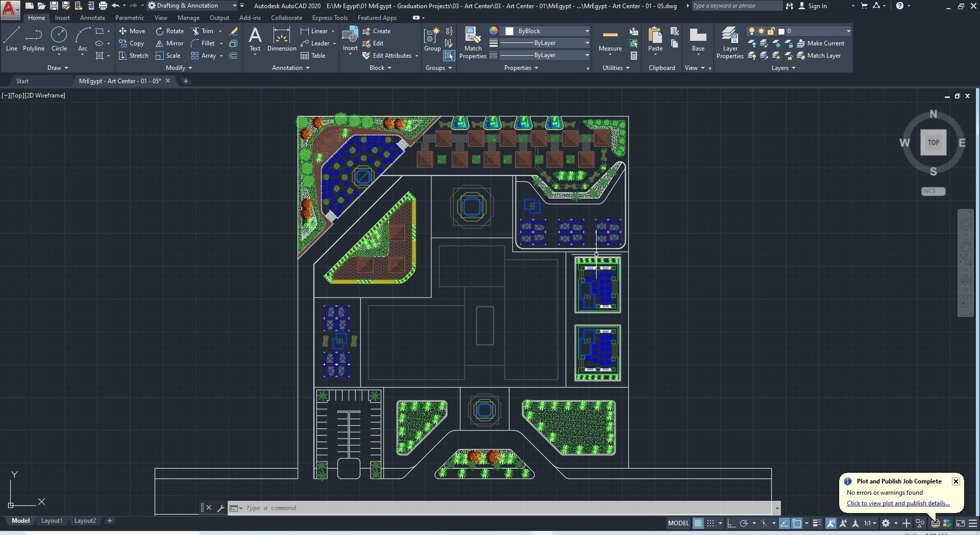The height and width of the screenshot is (535, 980).
Task: Click the keyword search box
Action: 737,6
